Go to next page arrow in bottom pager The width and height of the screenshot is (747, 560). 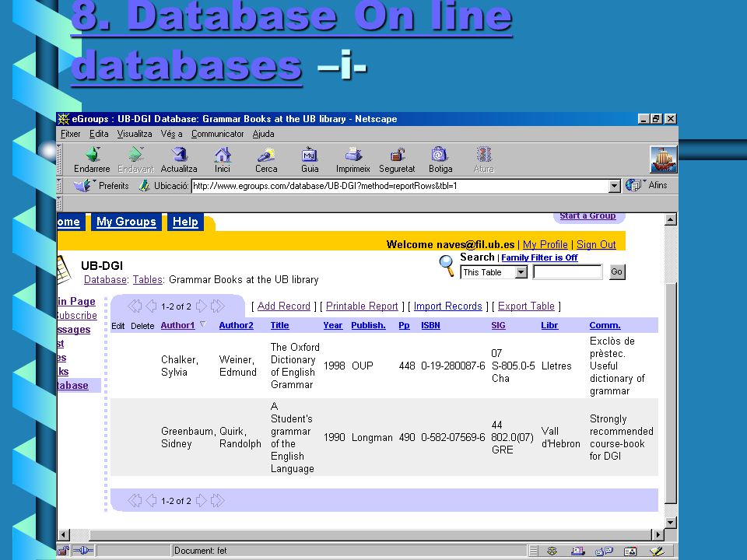click(201, 500)
